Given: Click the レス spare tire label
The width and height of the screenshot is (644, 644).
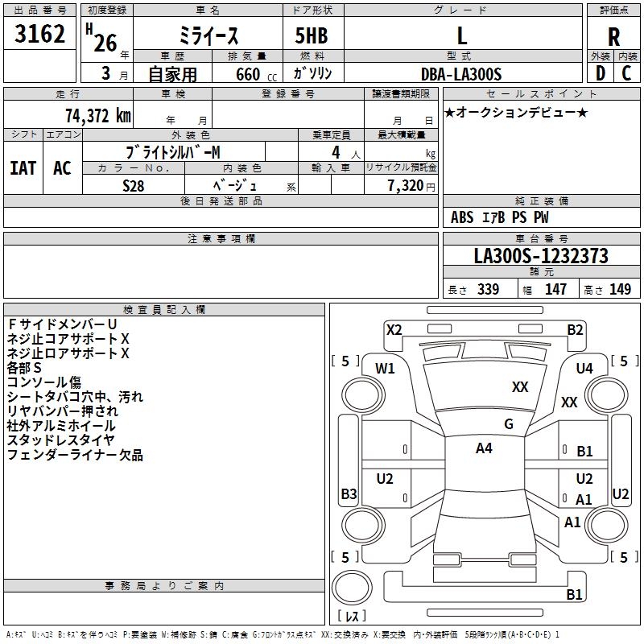Looking at the screenshot, I should tap(352, 615).
